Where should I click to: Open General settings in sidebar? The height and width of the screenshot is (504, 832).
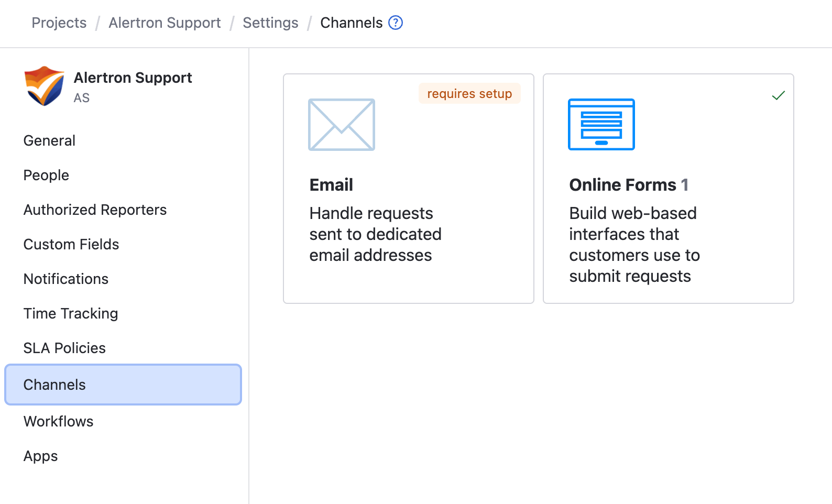49,140
